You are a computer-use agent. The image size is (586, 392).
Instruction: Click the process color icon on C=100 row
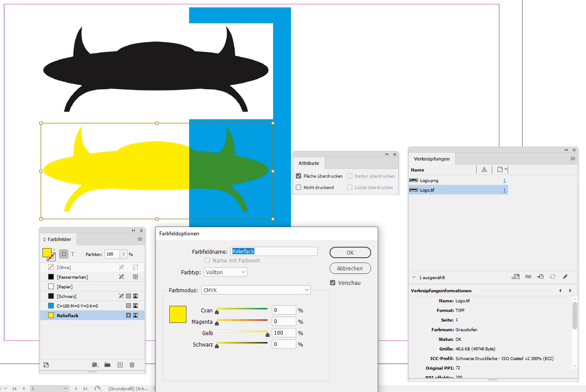[129, 305]
